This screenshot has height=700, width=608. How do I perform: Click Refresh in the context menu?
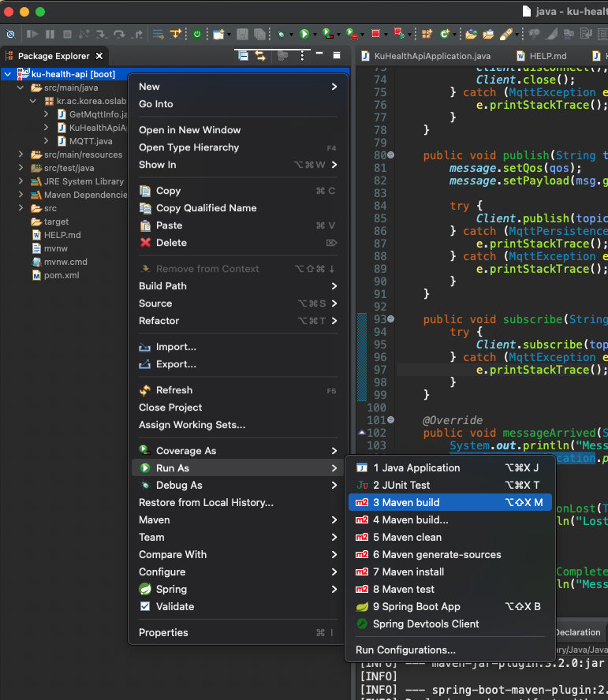point(237,389)
